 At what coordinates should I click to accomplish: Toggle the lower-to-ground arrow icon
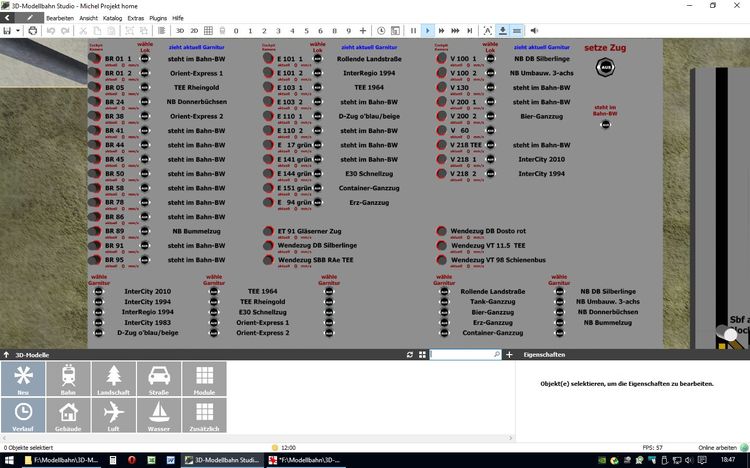(503, 31)
